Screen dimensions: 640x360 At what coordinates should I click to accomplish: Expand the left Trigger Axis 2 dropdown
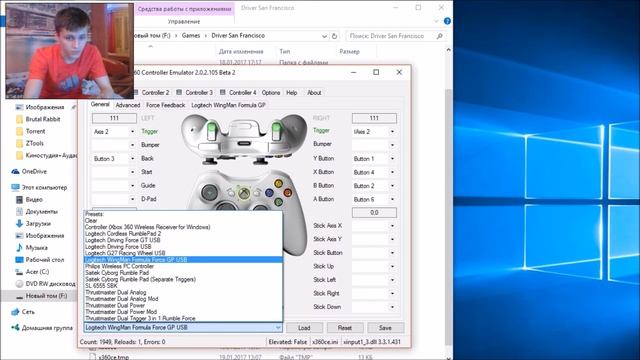pyautogui.click(x=132, y=131)
